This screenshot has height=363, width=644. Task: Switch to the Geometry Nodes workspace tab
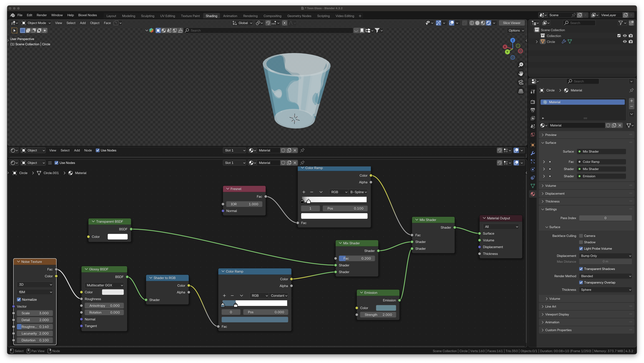click(x=299, y=16)
